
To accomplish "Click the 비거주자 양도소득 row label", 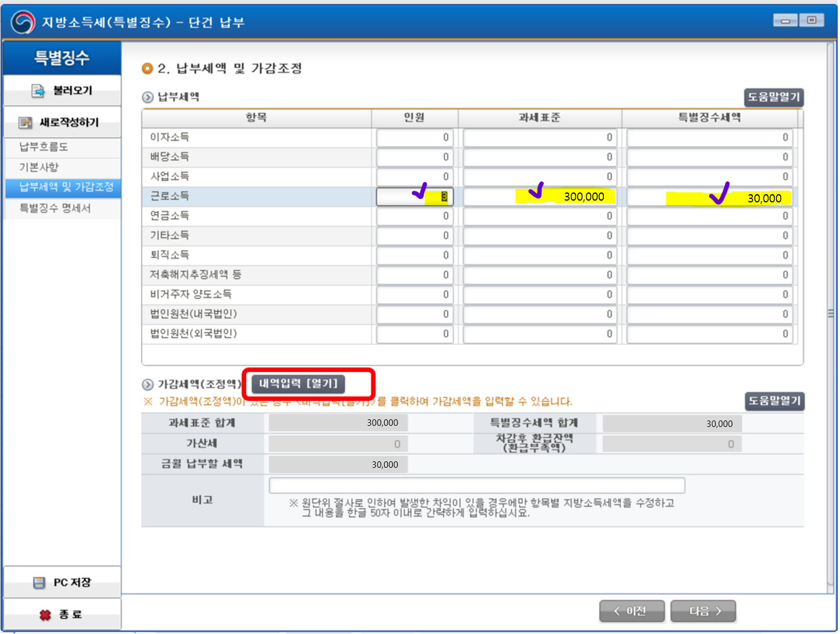I will coord(191,295).
